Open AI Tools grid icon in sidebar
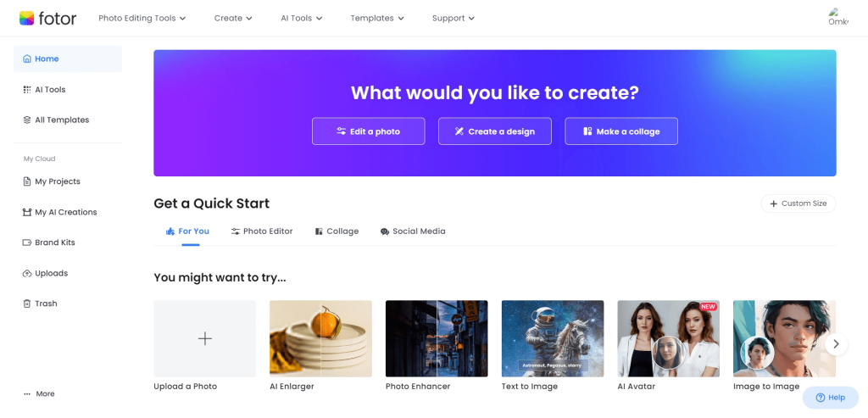This screenshot has width=868, height=418. pyautogui.click(x=27, y=90)
